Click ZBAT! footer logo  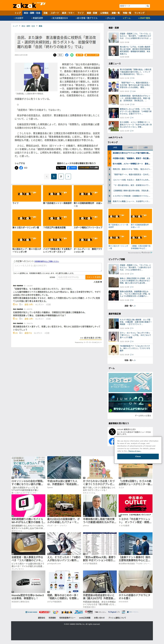(79, 612)
